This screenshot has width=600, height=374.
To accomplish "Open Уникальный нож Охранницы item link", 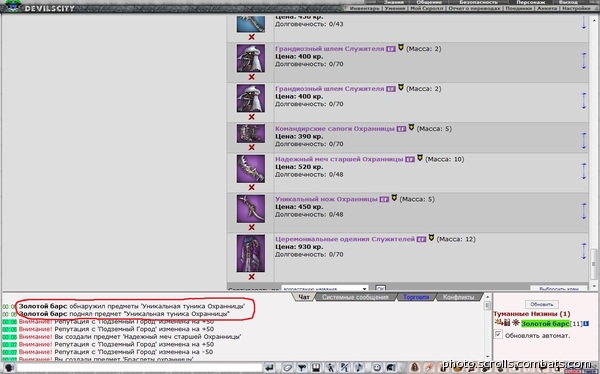I will [326, 199].
